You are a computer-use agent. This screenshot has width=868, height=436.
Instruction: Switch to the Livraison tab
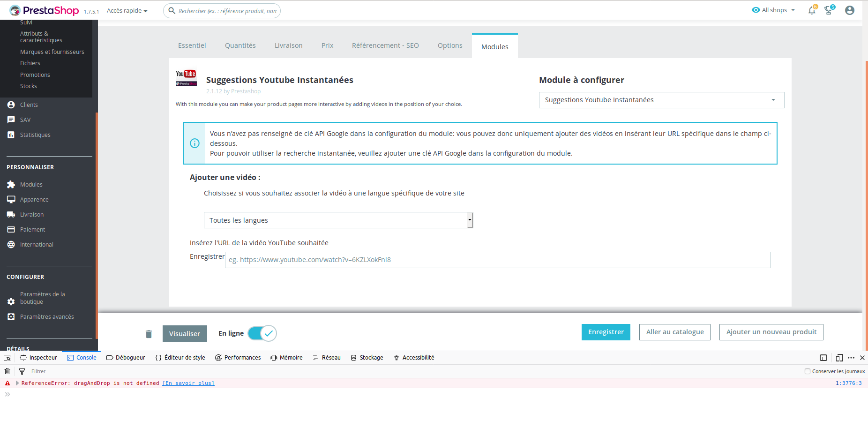point(289,45)
